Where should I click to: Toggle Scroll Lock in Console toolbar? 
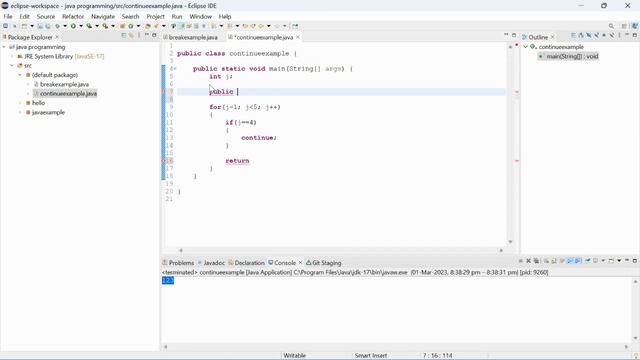[554, 260]
